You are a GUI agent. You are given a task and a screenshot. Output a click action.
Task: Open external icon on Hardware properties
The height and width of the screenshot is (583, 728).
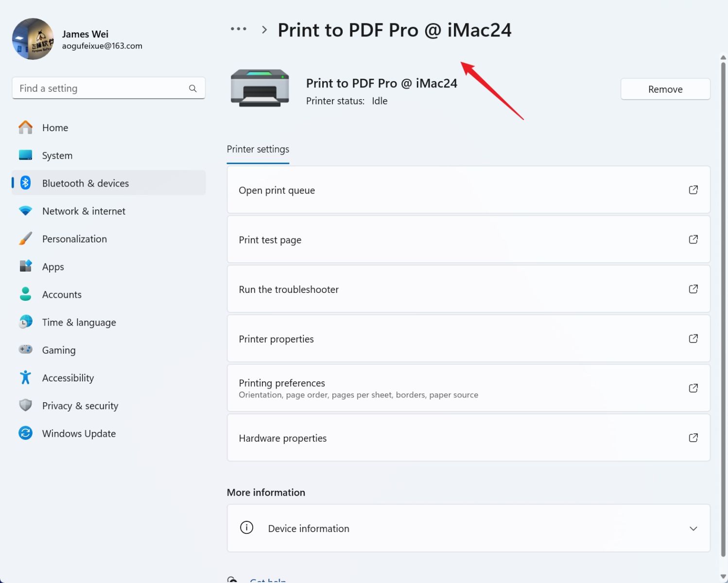(x=693, y=438)
